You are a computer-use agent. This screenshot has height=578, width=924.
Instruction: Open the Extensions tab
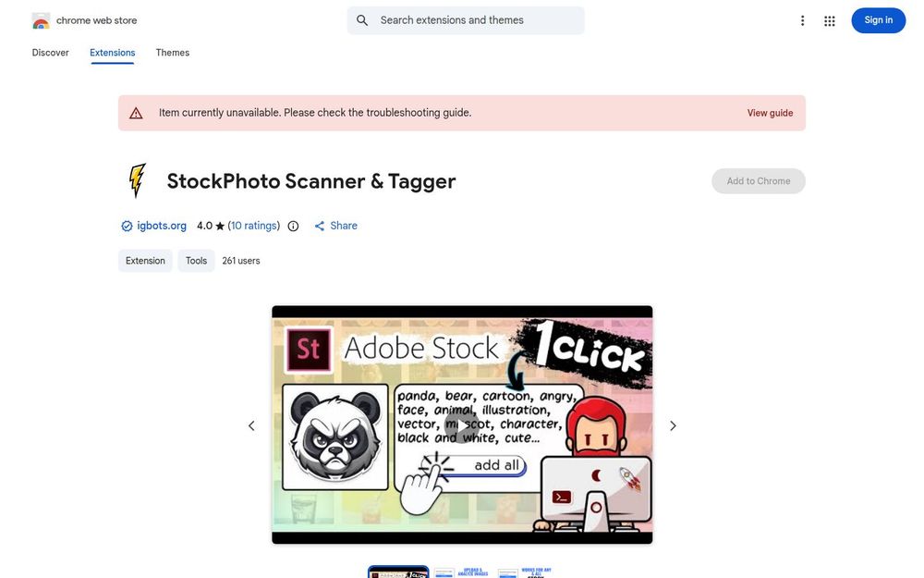point(113,53)
